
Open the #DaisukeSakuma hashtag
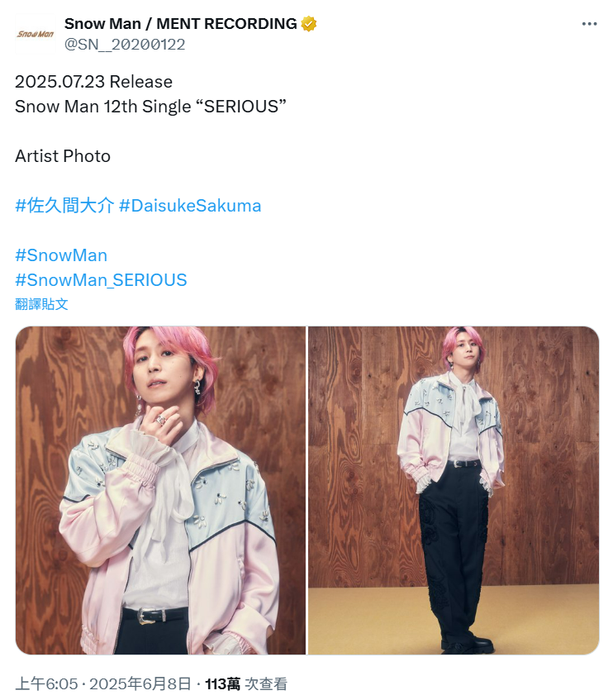click(190, 206)
